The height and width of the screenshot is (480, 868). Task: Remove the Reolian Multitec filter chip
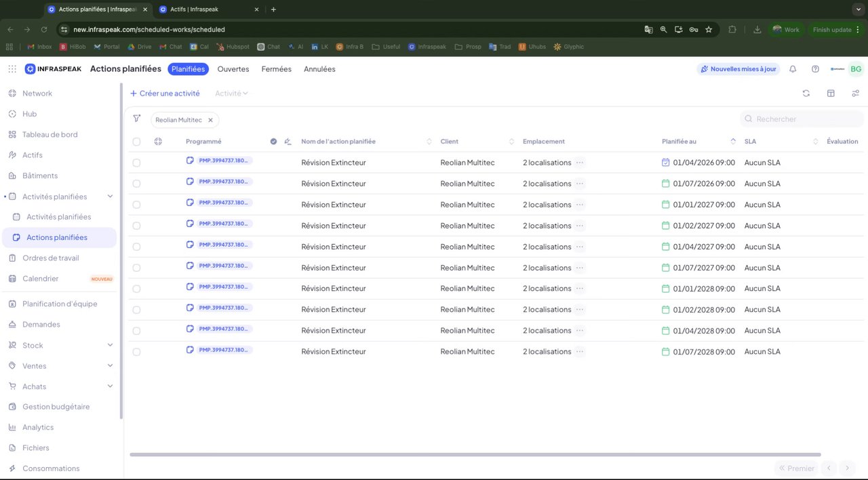(x=210, y=120)
